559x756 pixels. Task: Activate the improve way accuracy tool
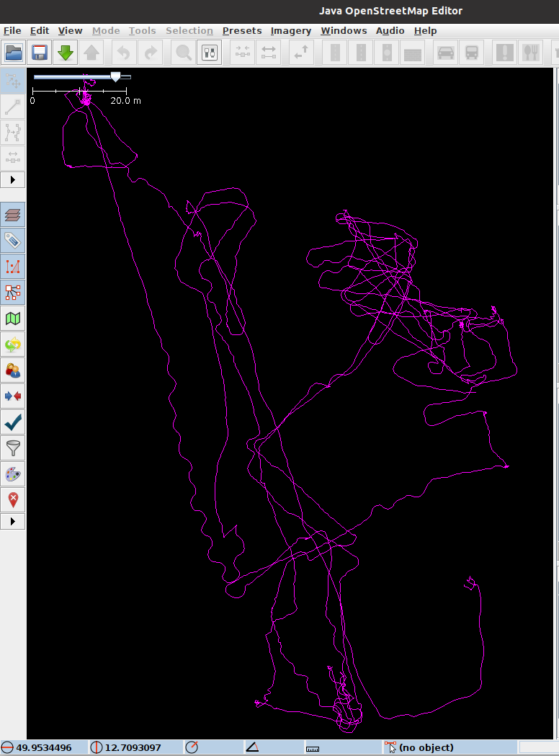click(13, 133)
